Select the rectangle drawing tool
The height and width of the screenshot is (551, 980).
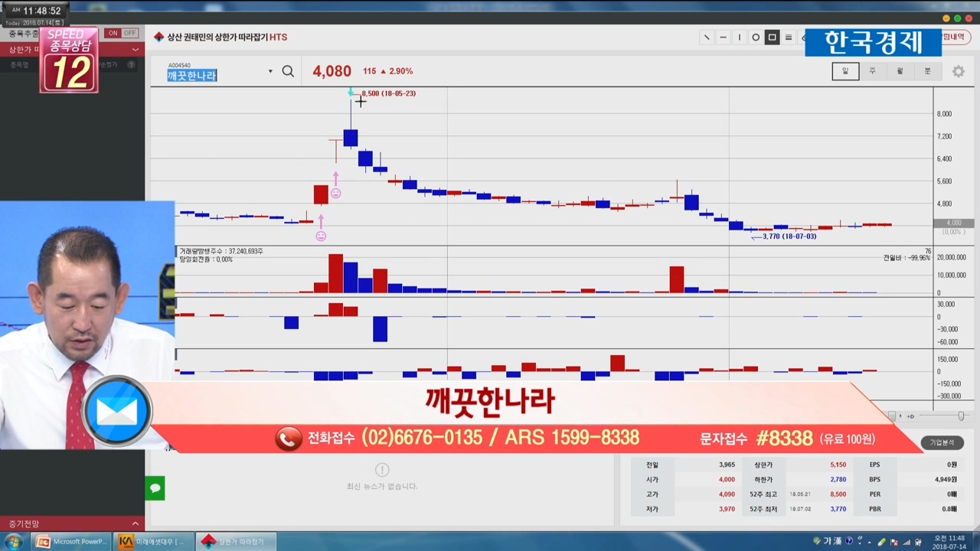point(772,37)
